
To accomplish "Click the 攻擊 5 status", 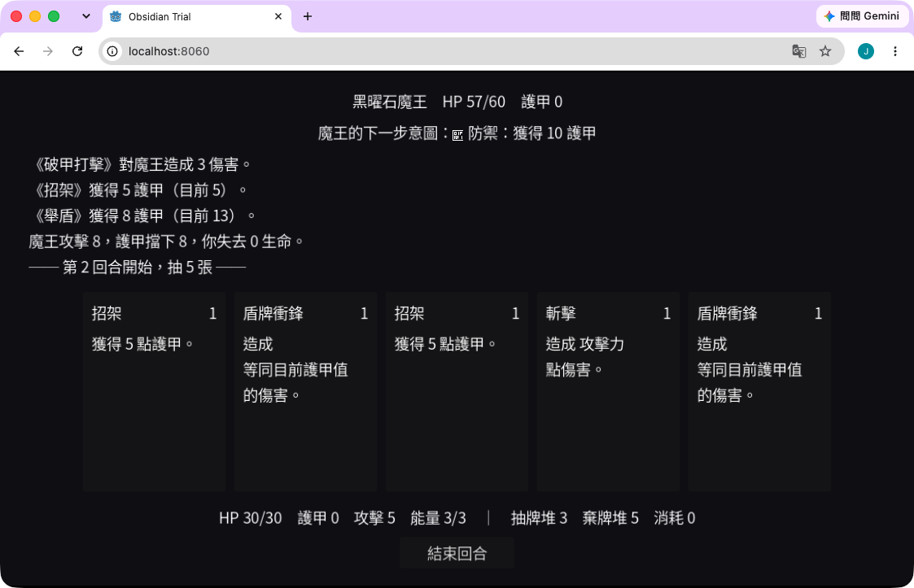I will 374,518.
